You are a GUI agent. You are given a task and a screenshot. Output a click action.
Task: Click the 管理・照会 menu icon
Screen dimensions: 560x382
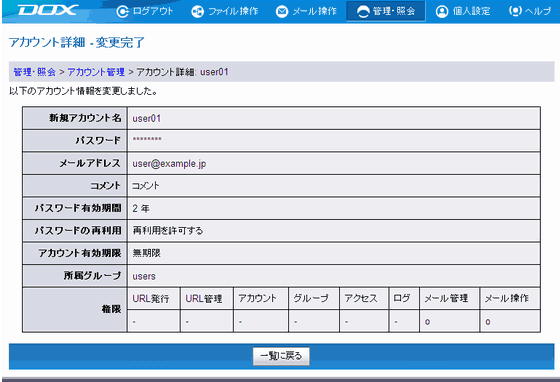click(x=363, y=11)
